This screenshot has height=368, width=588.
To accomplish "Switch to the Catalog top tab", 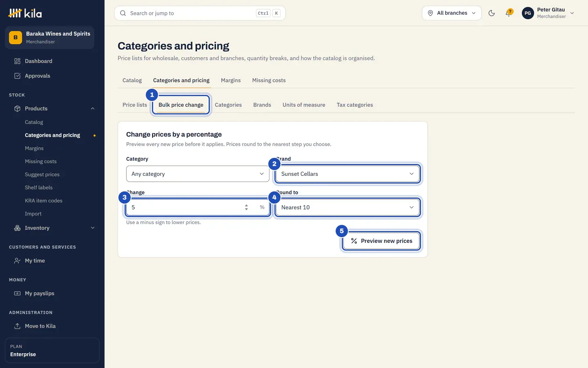I will point(132,80).
